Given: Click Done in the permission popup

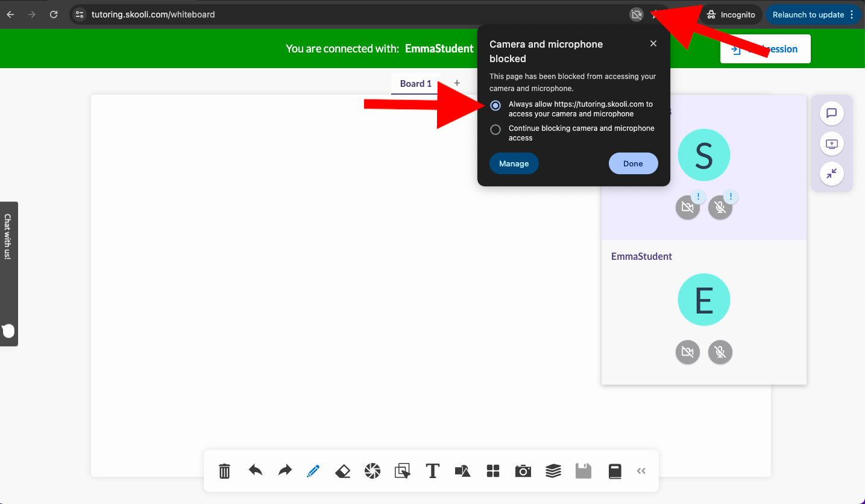Looking at the screenshot, I should coord(633,163).
